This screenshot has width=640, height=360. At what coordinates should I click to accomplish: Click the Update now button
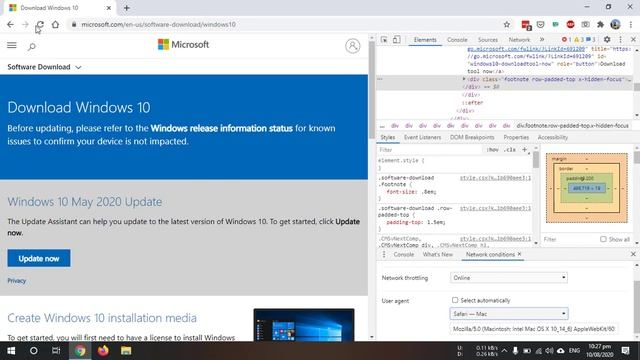click(39, 258)
